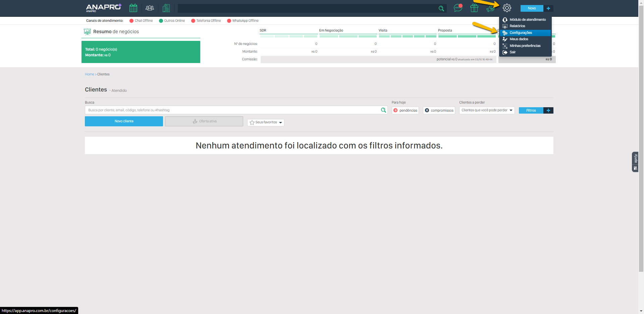Open the calendar icon in top bar
Image resolution: width=644 pixels, height=314 pixels.
click(133, 8)
